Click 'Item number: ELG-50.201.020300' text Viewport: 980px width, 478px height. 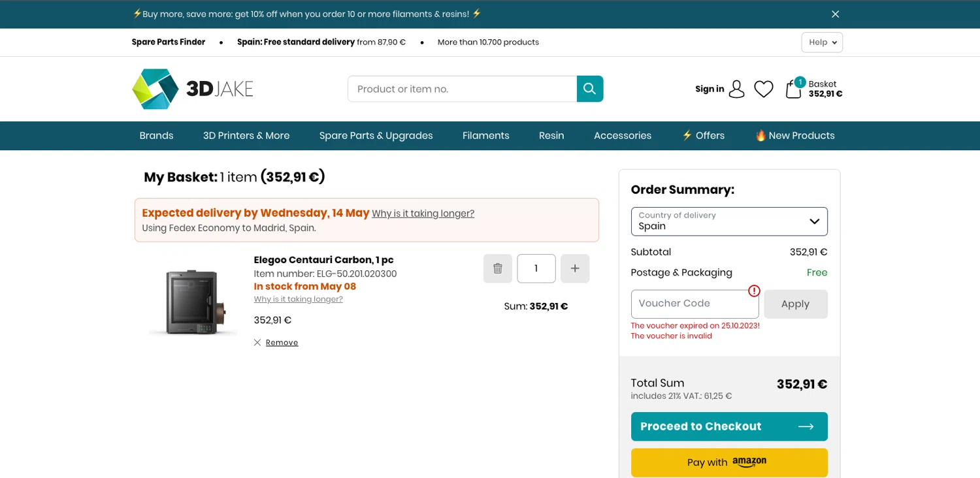coord(325,274)
